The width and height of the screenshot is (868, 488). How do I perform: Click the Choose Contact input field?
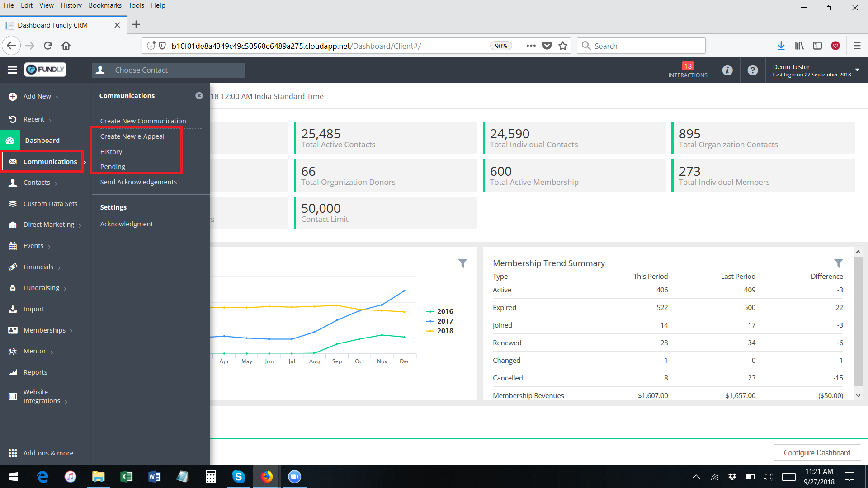[176, 70]
